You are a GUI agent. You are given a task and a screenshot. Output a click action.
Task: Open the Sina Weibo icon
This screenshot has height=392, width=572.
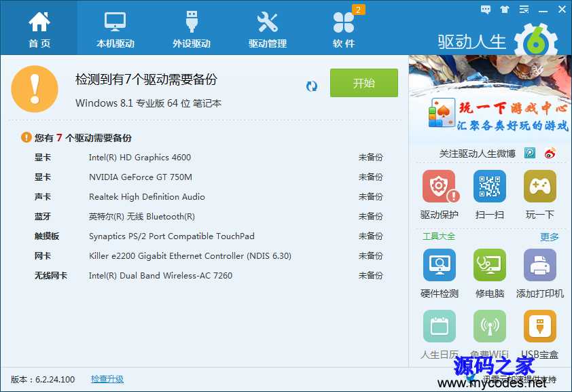(x=550, y=153)
